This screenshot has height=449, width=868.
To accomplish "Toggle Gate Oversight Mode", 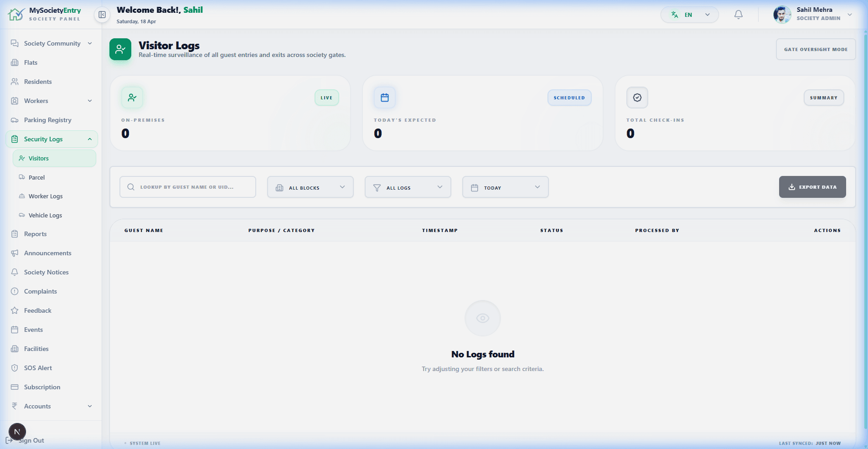I will coord(816,49).
